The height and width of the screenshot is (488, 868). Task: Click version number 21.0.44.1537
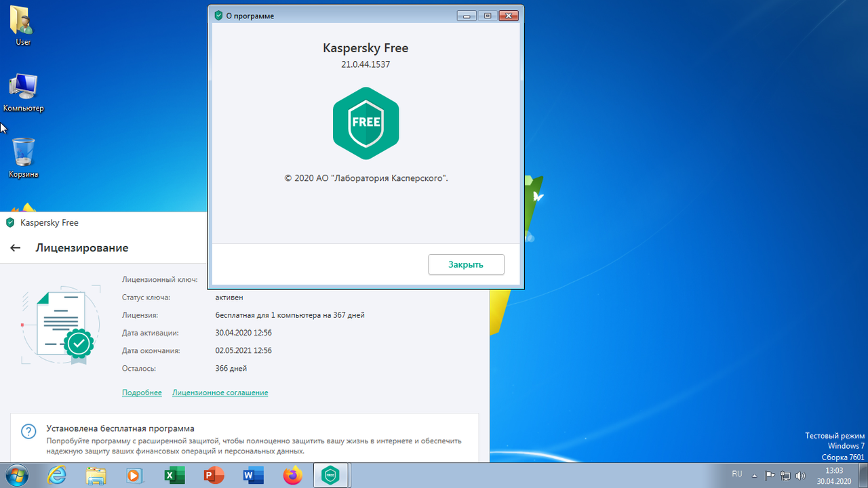click(x=366, y=65)
